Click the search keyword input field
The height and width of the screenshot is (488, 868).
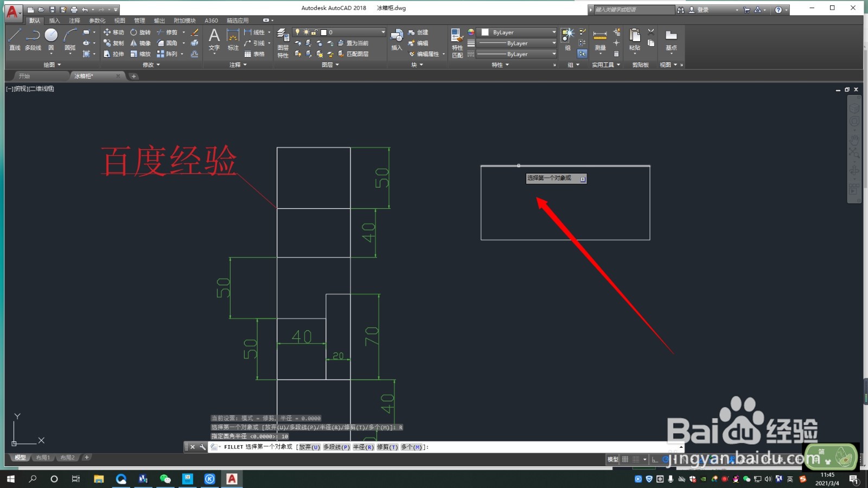click(634, 10)
